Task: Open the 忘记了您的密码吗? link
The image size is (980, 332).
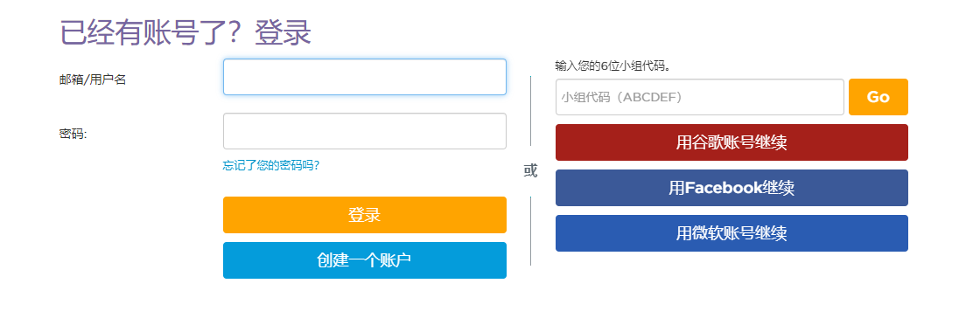Action: pos(271,165)
